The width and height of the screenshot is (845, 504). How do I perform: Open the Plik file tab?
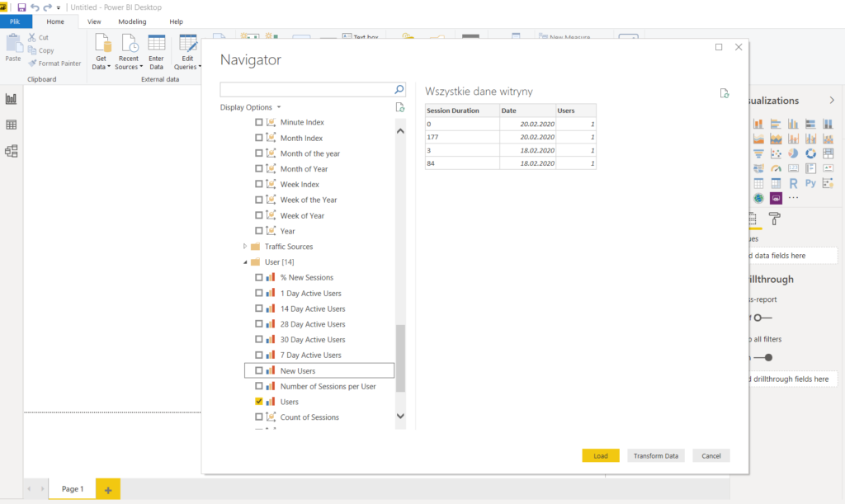pos(15,21)
